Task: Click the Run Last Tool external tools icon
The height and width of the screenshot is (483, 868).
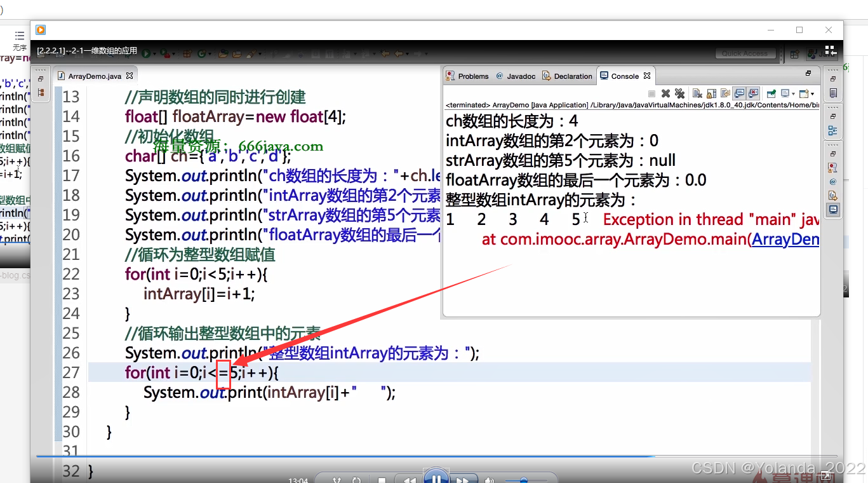Action: (166, 54)
